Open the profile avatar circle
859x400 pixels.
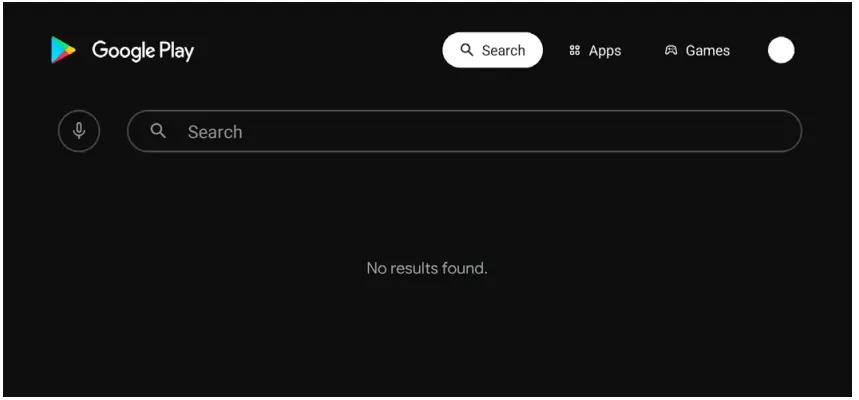click(x=781, y=50)
